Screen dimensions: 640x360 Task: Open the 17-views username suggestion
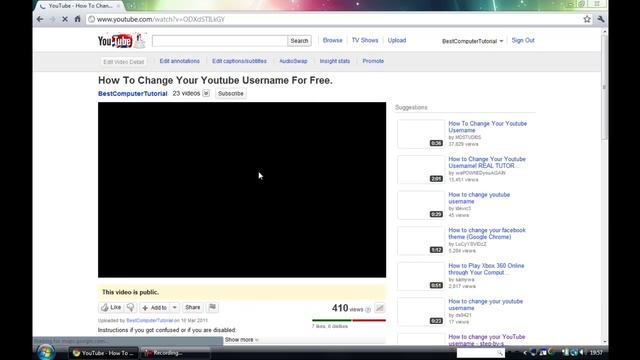pos(485,304)
